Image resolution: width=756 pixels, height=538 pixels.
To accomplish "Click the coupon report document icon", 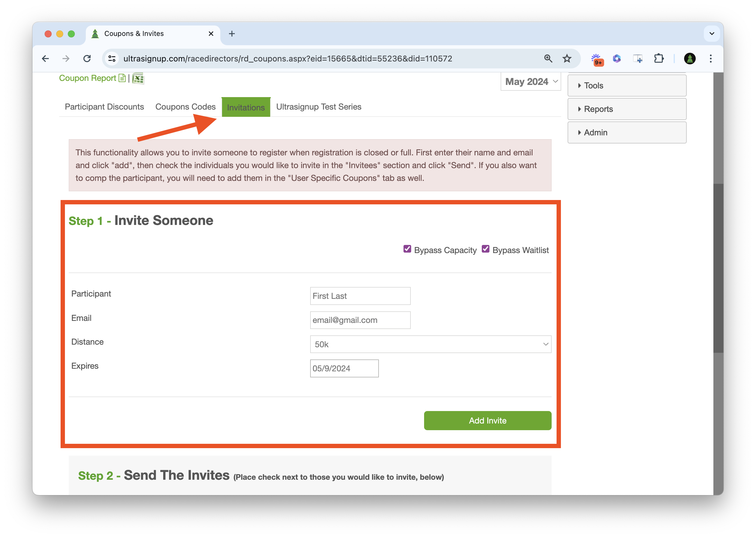I will tap(122, 78).
